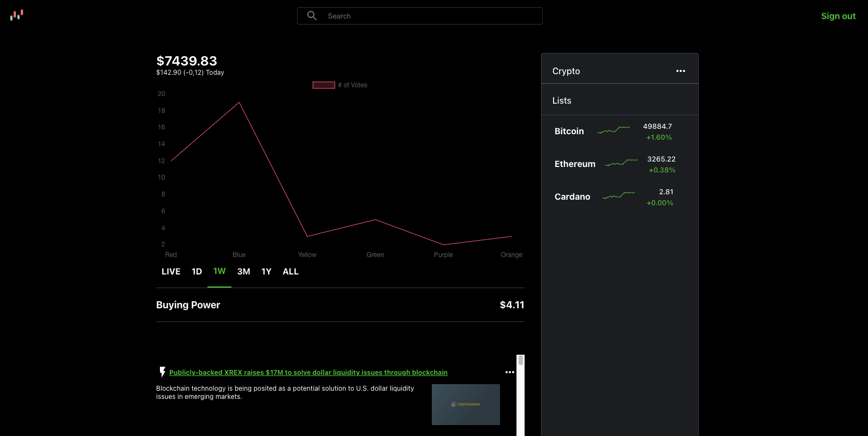The height and width of the screenshot is (436, 868).
Task: Toggle the # of Votes legend swatch
Action: (x=324, y=85)
